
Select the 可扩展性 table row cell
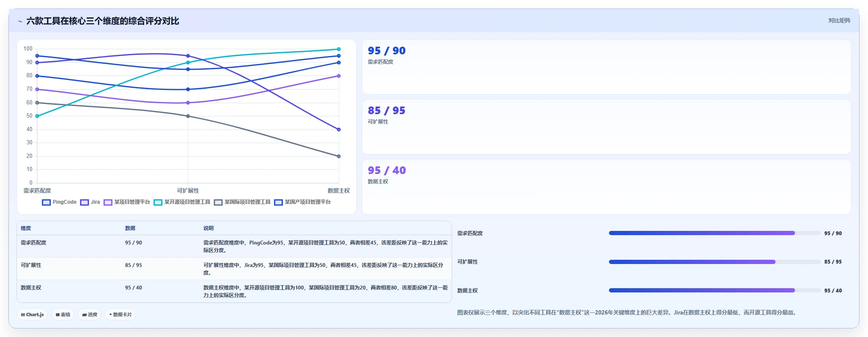coord(31,265)
